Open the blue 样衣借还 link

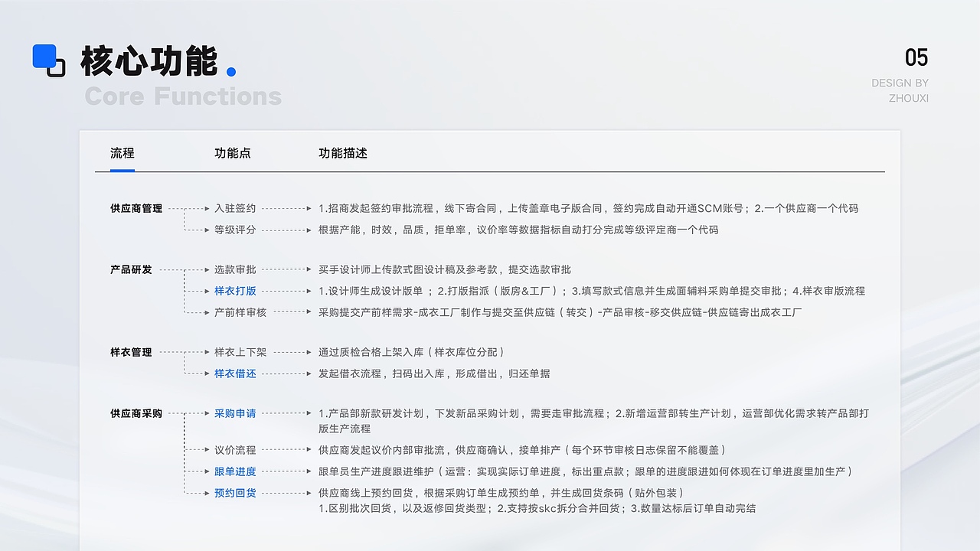click(x=235, y=373)
